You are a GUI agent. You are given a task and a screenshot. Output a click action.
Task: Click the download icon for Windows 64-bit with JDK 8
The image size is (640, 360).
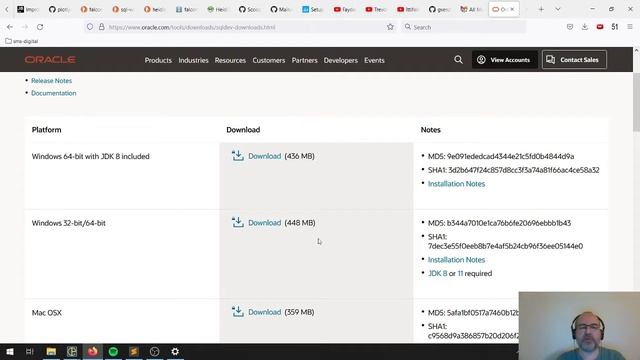pos(238,156)
